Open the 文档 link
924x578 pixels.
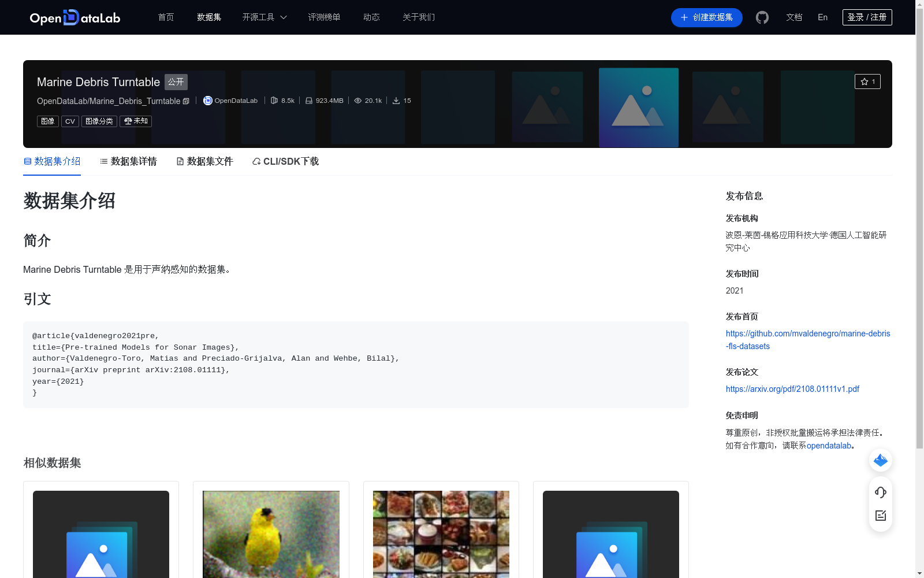tap(794, 17)
